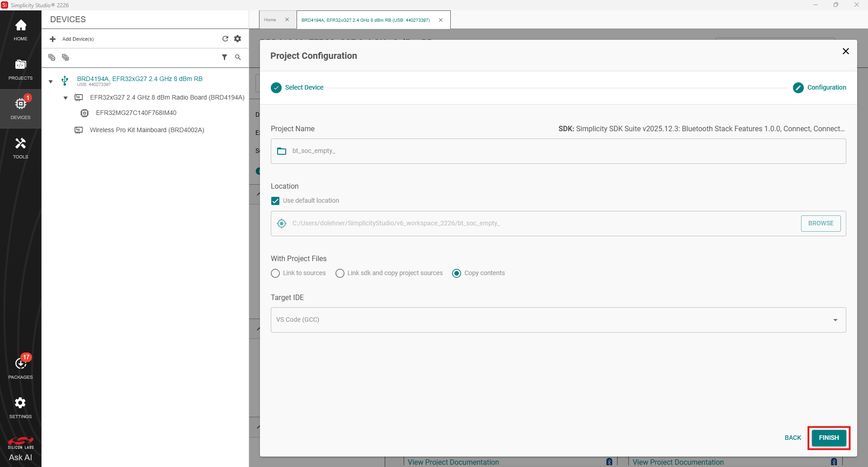868x467 pixels.
Task: Open device panel settings gear
Action: pyautogui.click(x=238, y=39)
